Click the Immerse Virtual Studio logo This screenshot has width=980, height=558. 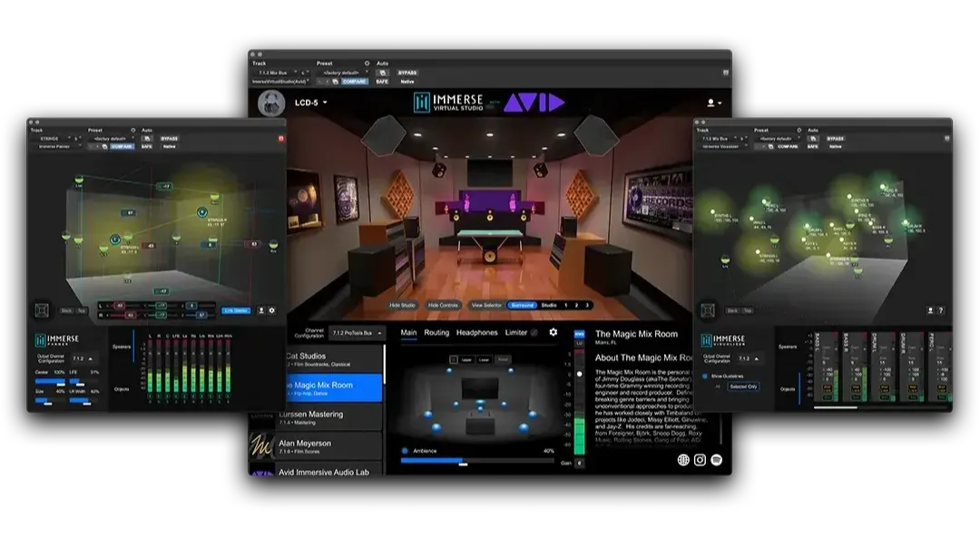pos(448,103)
